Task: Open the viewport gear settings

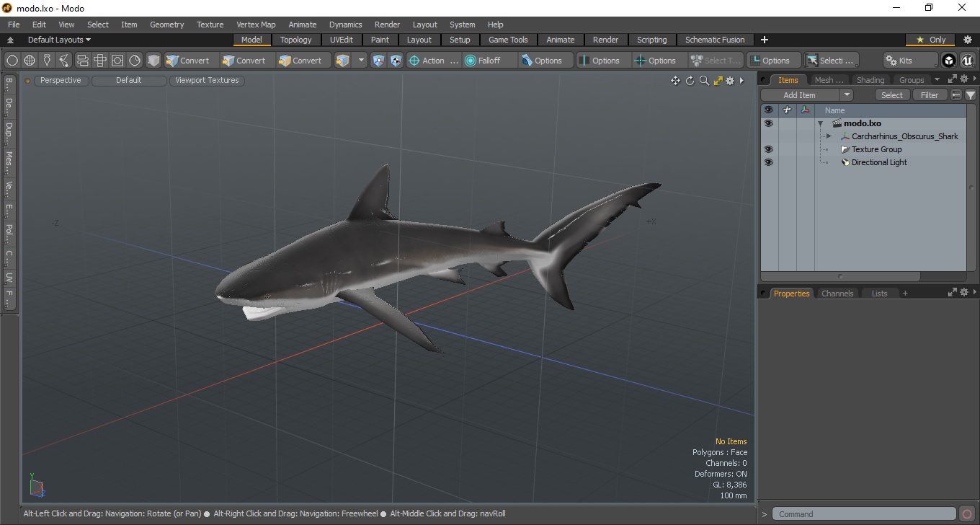Action: 730,81
